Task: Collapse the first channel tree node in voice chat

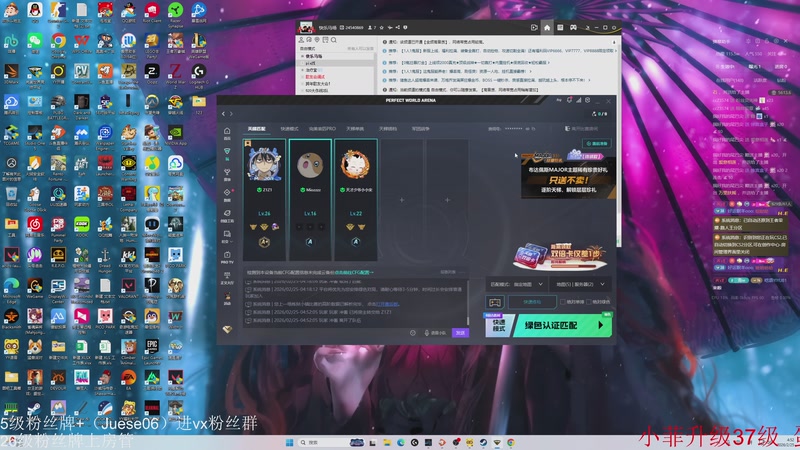Action: (x=303, y=56)
